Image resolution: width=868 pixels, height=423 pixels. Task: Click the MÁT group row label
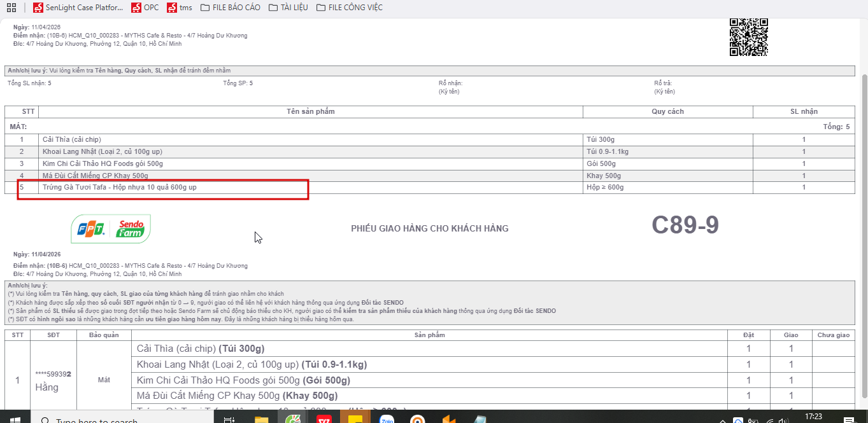click(18, 127)
